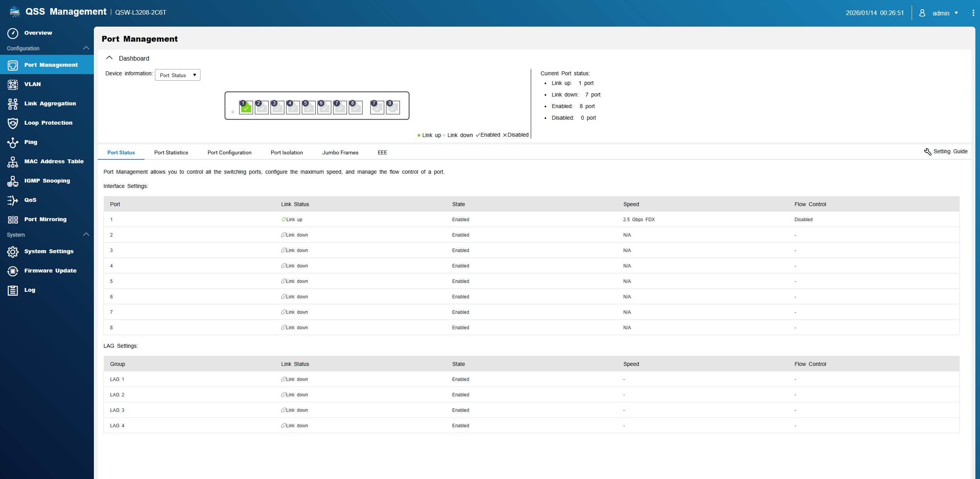Select the Ping tool icon

tap(13, 142)
